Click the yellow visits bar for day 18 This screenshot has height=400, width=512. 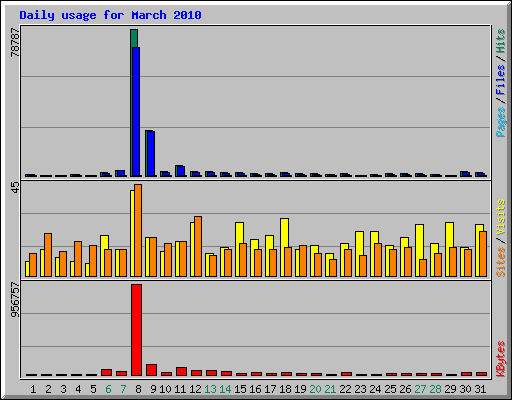285,247
